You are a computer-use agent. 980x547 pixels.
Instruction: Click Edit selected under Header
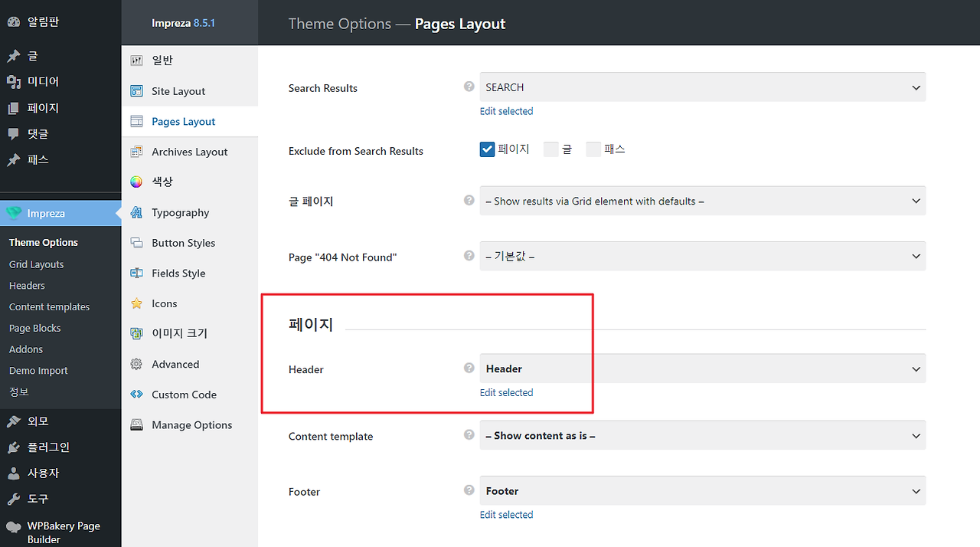(x=506, y=392)
